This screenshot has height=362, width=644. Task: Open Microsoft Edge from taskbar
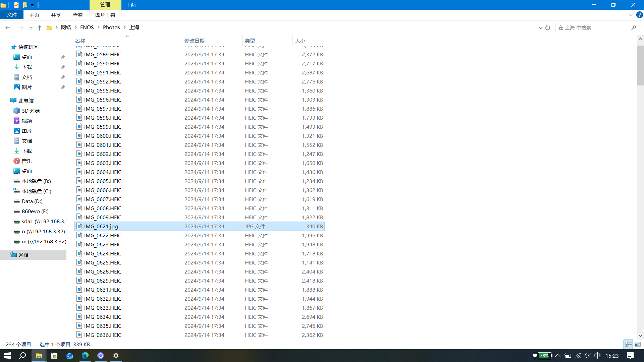point(85,356)
